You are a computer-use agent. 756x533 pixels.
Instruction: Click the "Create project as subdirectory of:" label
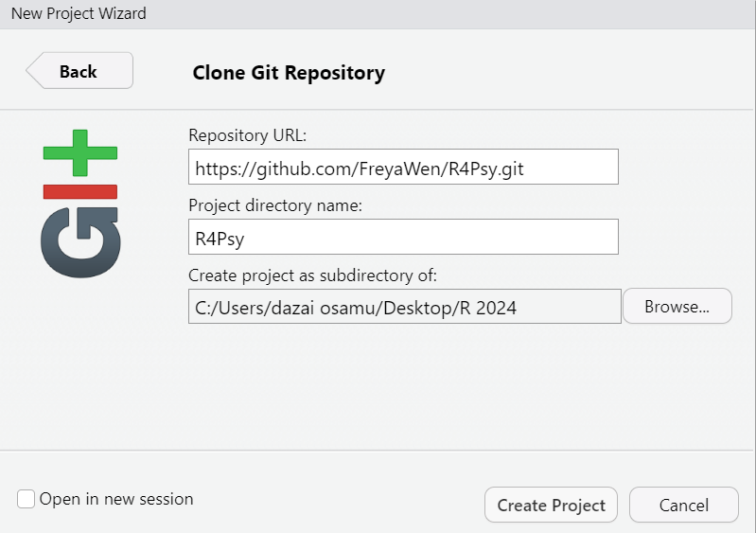(x=312, y=275)
